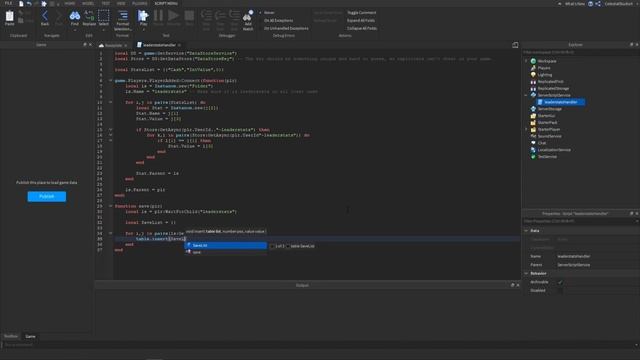The image size is (640, 360).
Task: Expand the StarterPlayer tree node
Action: tap(526, 129)
